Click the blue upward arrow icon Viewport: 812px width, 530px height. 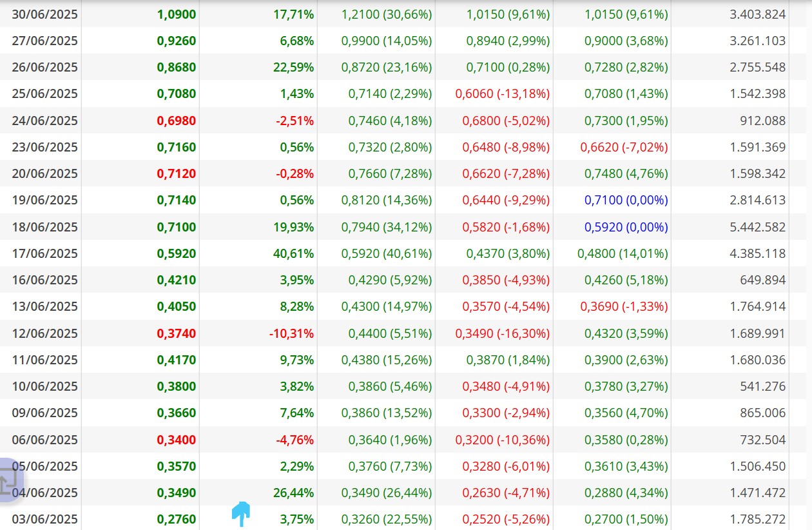[x=241, y=514]
